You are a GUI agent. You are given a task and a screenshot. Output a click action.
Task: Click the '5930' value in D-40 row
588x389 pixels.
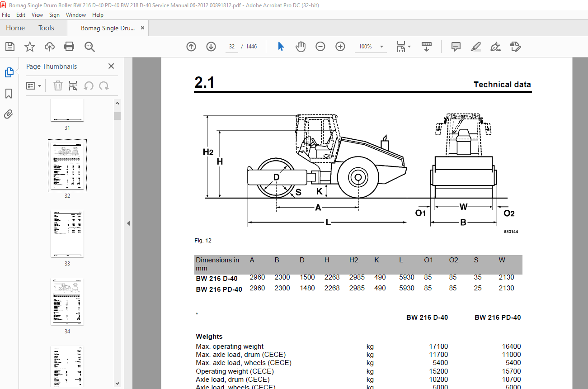[x=407, y=277]
